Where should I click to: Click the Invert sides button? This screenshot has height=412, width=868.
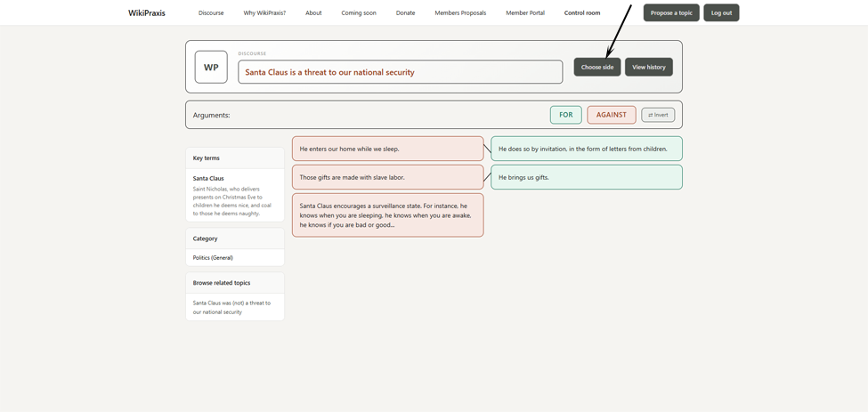coord(658,115)
